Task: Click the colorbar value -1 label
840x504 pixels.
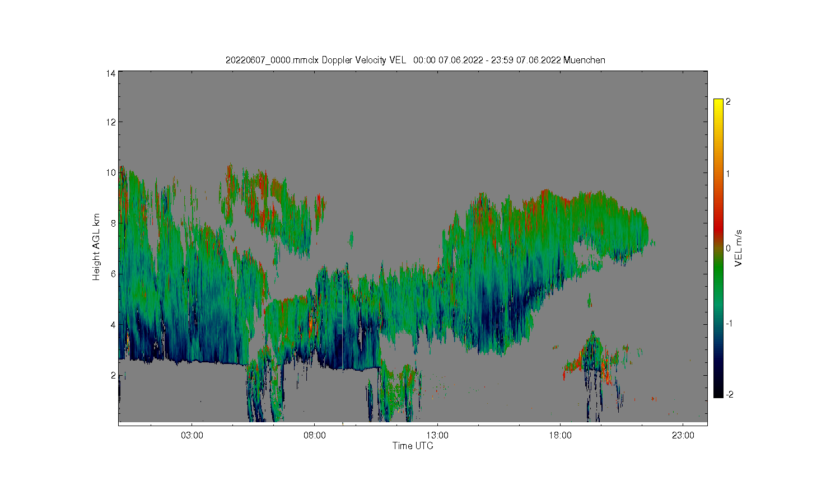Action: pyautogui.click(x=729, y=324)
